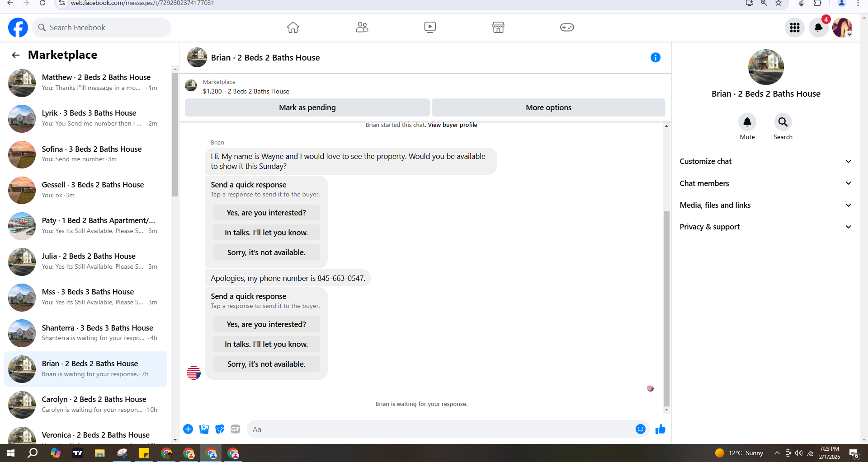
Task: Open the Marketplace storefront icon in the top navigation
Action: tap(498, 28)
